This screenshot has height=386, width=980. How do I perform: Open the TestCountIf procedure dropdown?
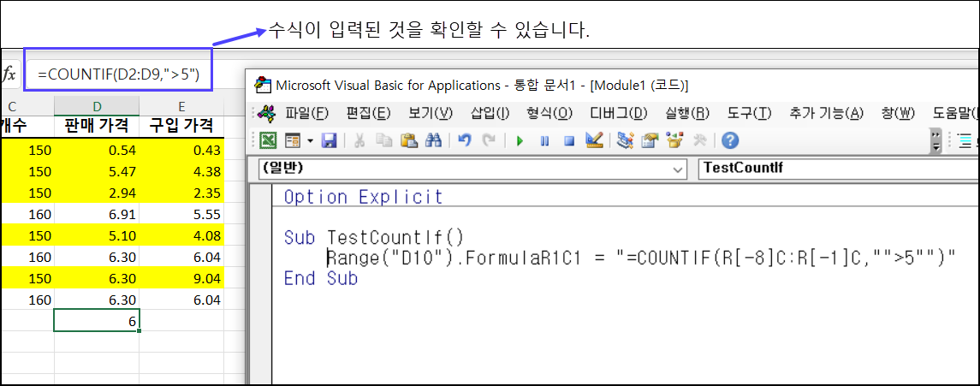coord(838,169)
